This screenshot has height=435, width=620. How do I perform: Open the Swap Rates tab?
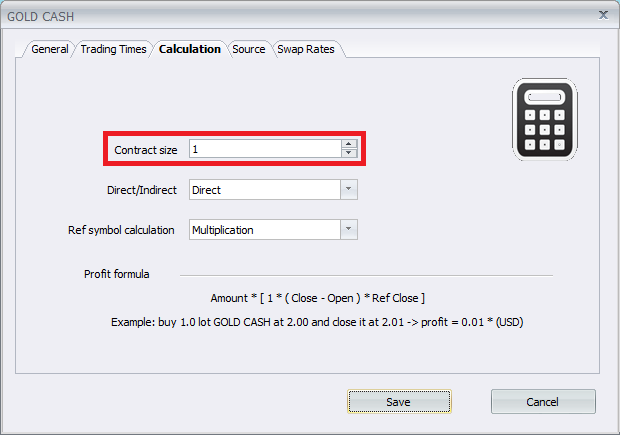[x=306, y=49]
